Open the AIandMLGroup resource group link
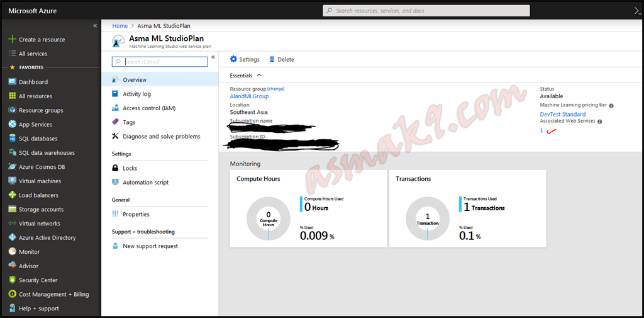Screen dimensions: 644x318 (x=249, y=96)
